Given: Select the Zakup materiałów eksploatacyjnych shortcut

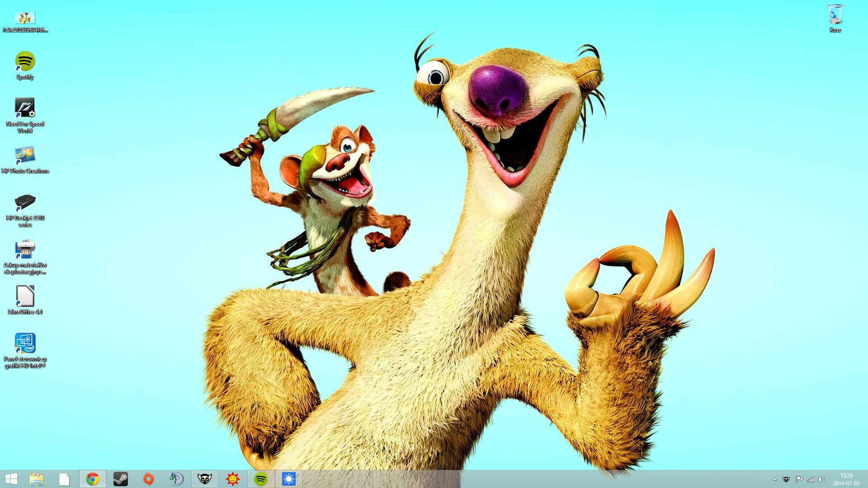Looking at the screenshot, I should [25, 258].
